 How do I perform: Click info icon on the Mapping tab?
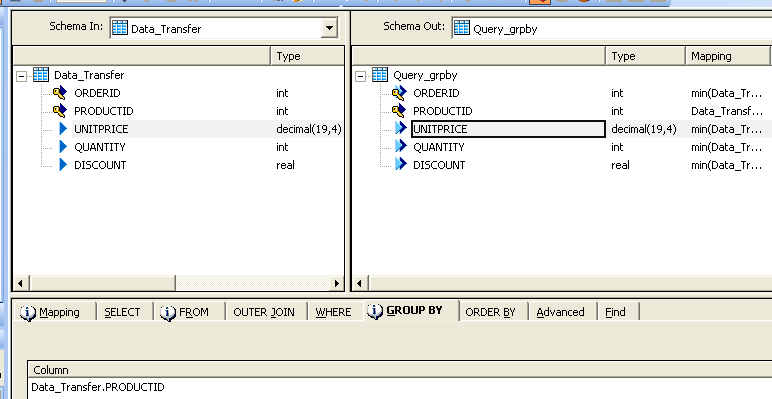[28, 312]
